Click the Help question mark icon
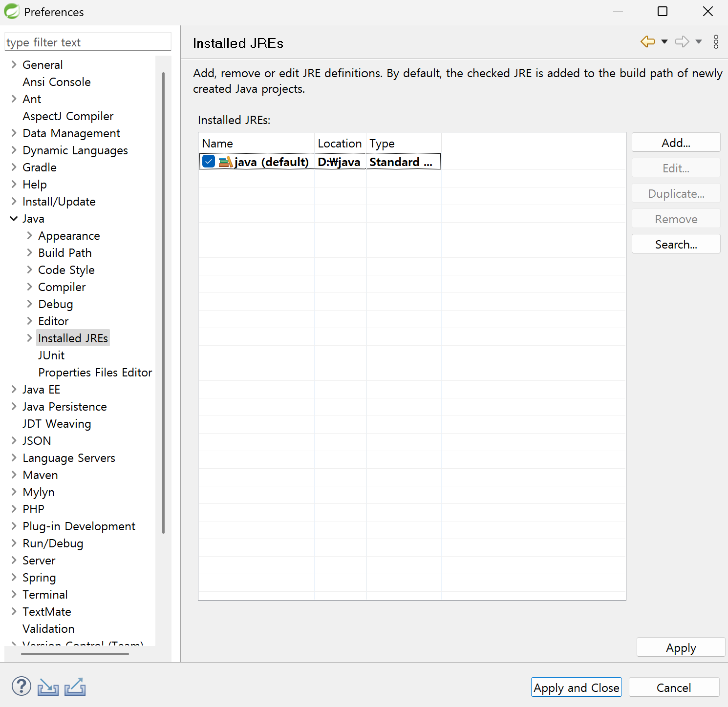Image resolution: width=728 pixels, height=707 pixels. [x=21, y=686]
